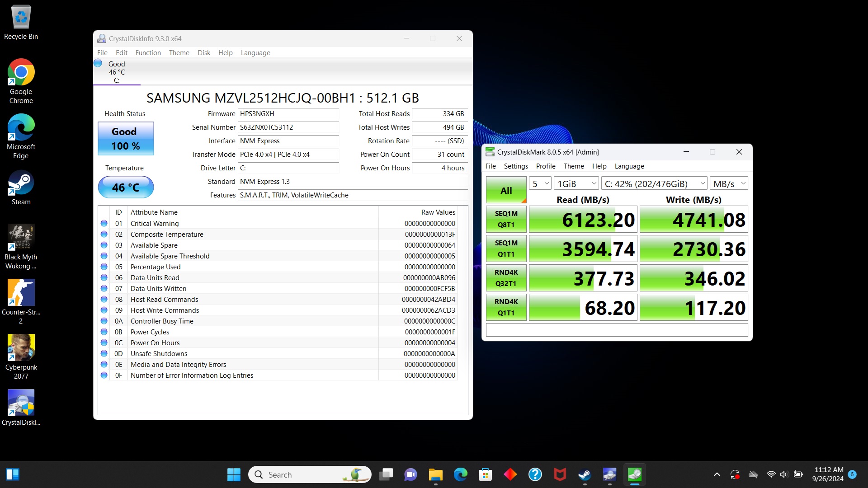Open the Recycle Bin desktop icon
This screenshot has width=868, height=488.
(x=21, y=23)
